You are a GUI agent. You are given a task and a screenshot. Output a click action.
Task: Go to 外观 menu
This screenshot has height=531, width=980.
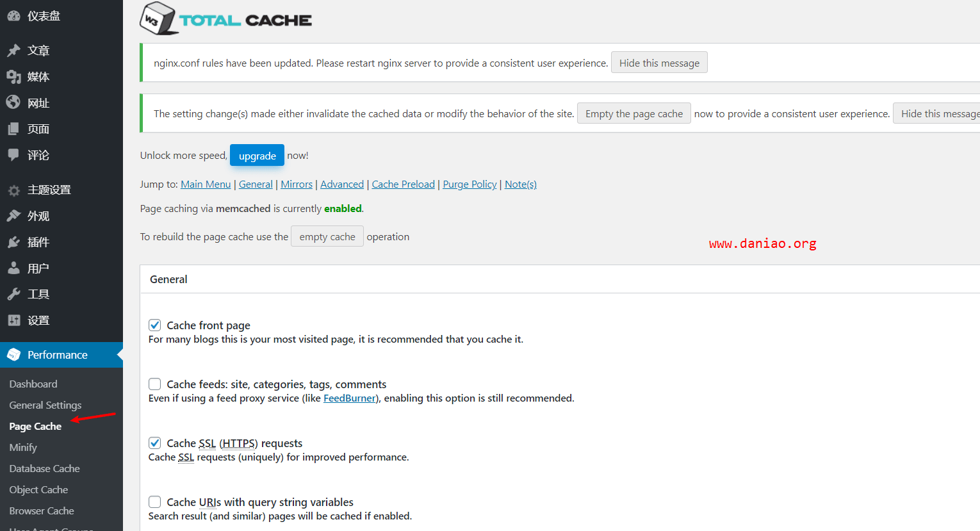[61, 216]
